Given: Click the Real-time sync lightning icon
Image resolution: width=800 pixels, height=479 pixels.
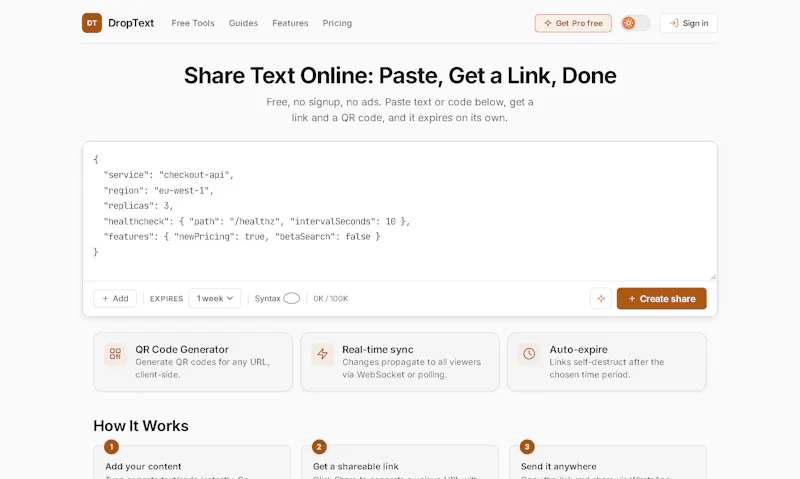Looking at the screenshot, I should pos(322,354).
